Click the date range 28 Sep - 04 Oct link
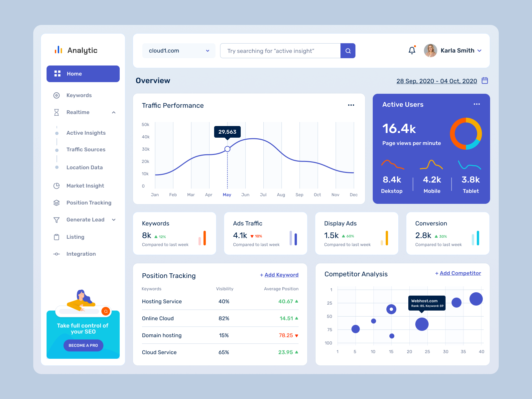 point(437,81)
